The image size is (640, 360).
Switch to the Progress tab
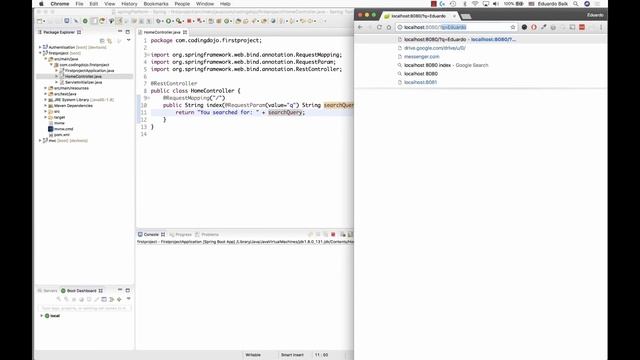(180, 234)
